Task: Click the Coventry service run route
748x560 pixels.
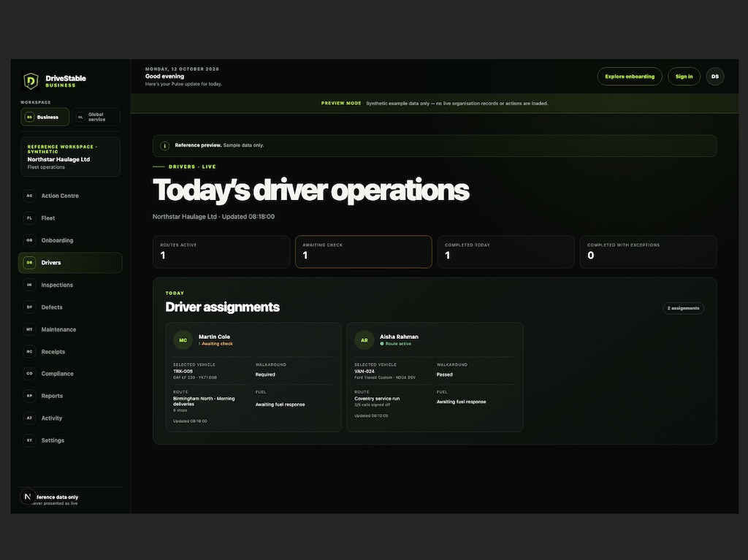Action: tap(377, 399)
